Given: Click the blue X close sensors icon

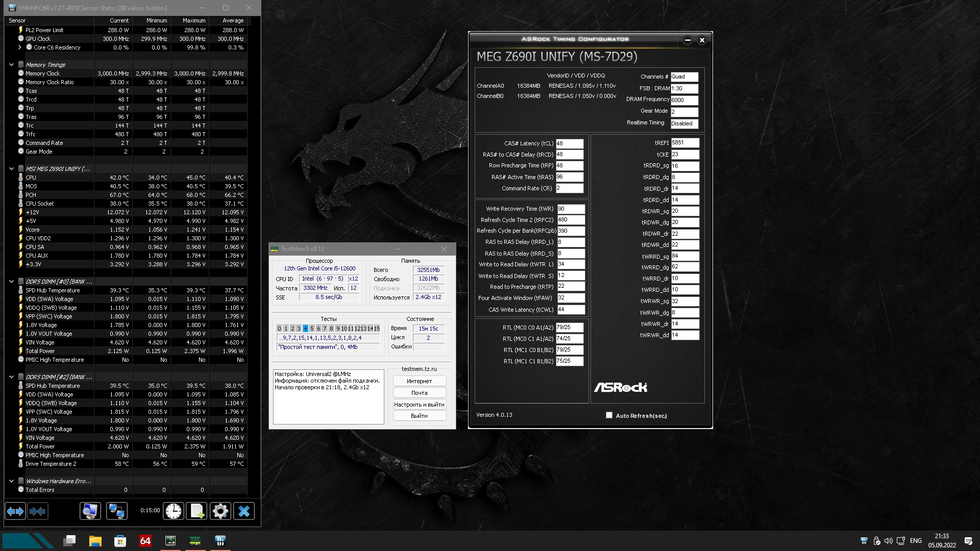Looking at the screenshot, I should click(x=244, y=511).
